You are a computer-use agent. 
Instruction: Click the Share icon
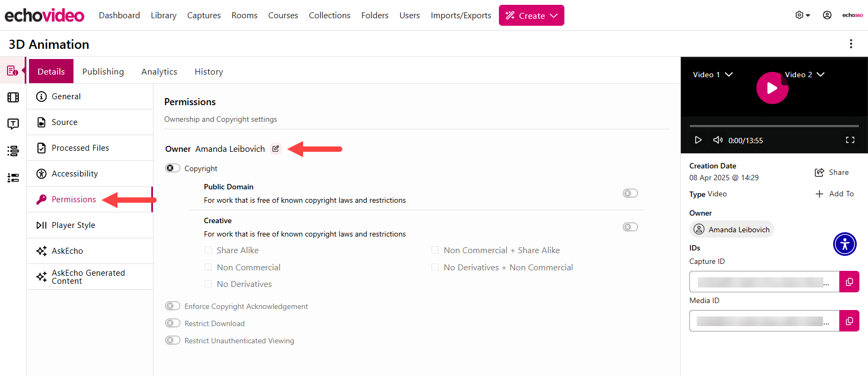coord(819,172)
